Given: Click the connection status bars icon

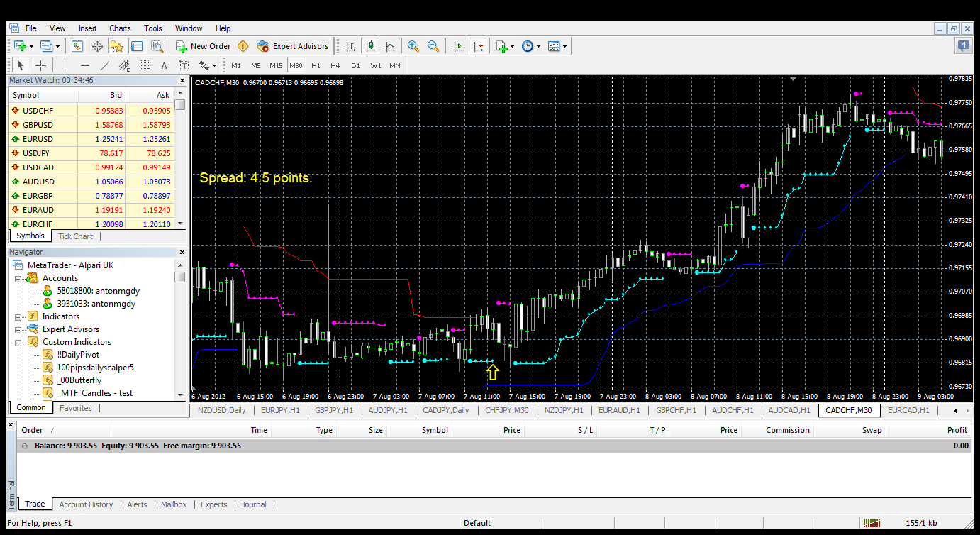Looking at the screenshot, I should [x=872, y=523].
